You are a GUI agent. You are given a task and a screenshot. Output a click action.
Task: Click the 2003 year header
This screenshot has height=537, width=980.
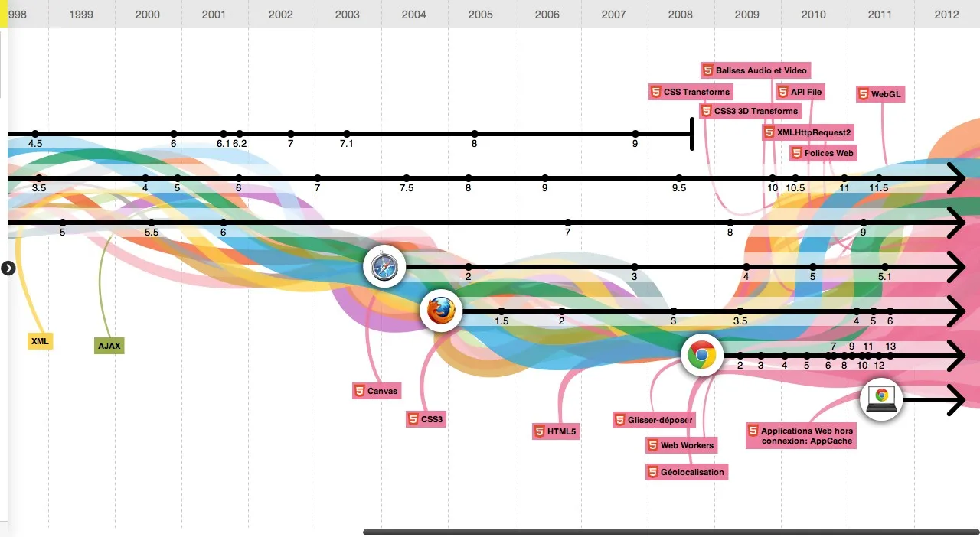click(348, 14)
